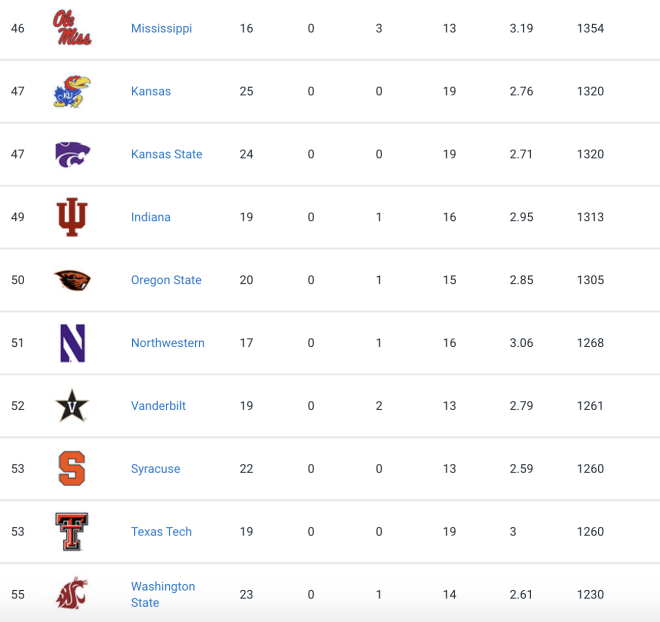Click the Kansas State Wildcats logo
This screenshot has height=622, width=660.
72,154
